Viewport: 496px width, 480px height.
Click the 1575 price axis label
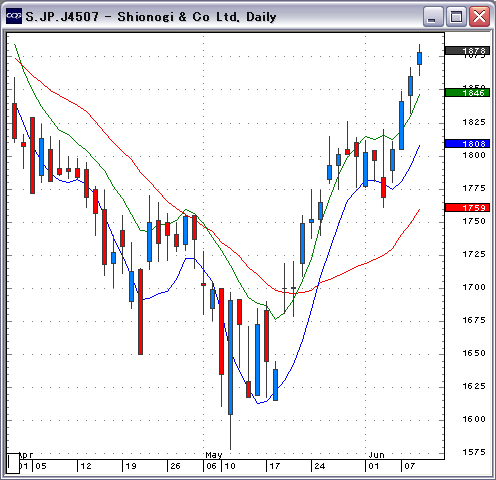(474, 452)
